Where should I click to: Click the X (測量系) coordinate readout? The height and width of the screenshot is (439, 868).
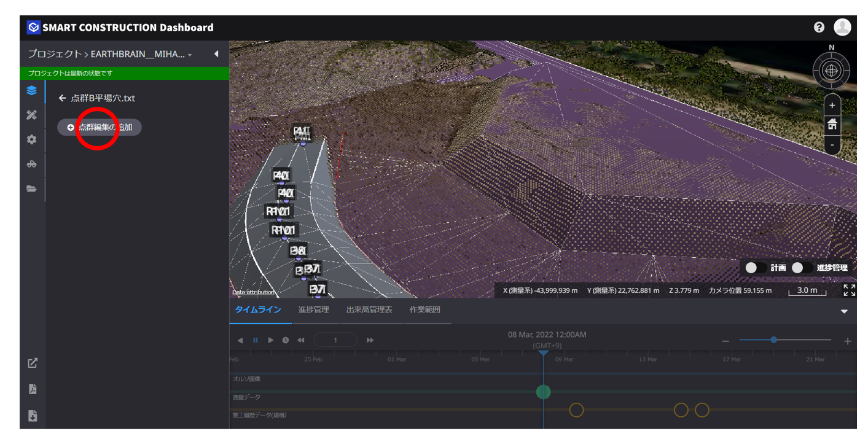[x=540, y=290]
